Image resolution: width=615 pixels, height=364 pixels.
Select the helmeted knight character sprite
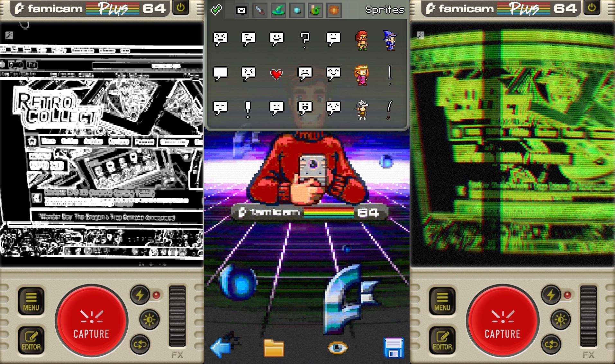pos(362,110)
